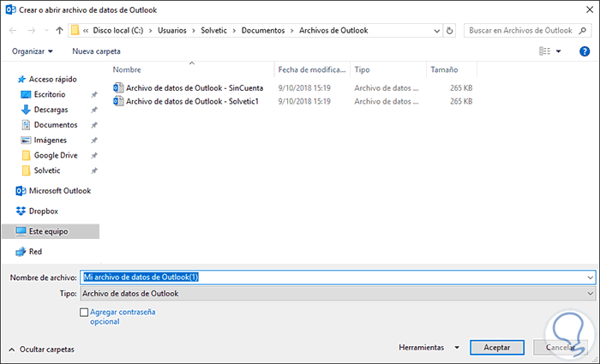Screen dimensions: 600x364
Task: Open Documentos in quick access
Action: pyautogui.click(x=56, y=125)
